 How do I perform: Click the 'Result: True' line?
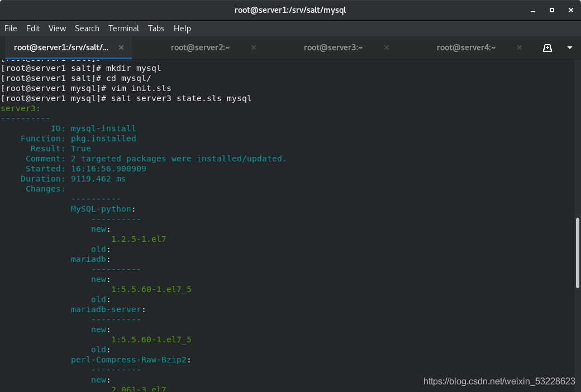[x=61, y=149]
